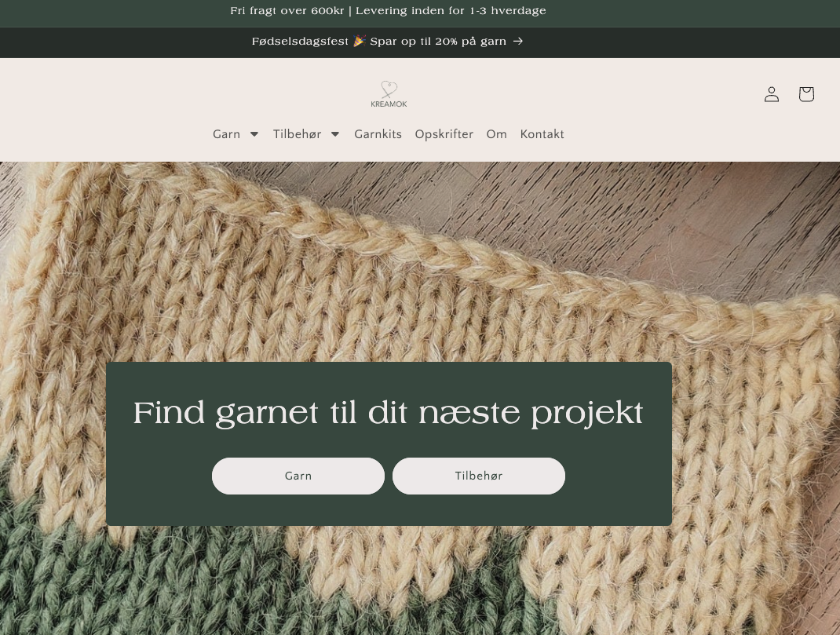Click the Fri fragt over 600kr announcement
Screen dimensions: 840x635
point(388,11)
